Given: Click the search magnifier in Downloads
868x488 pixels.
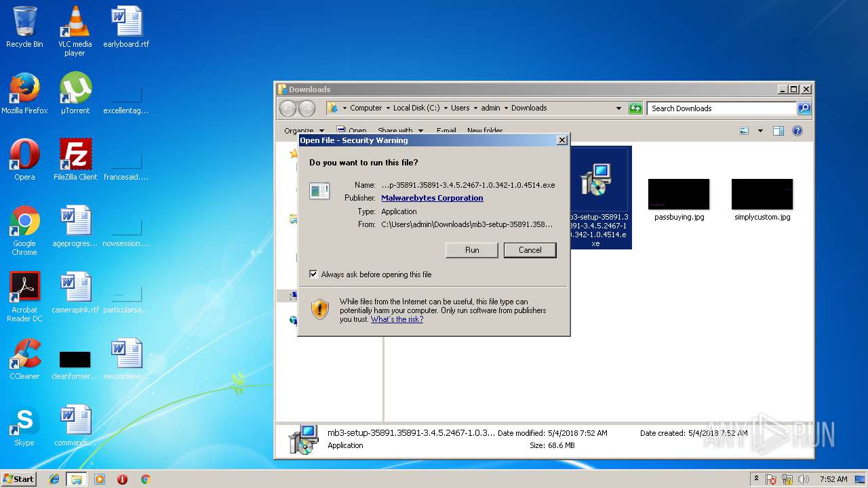Looking at the screenshot, I should coord(804,108).
